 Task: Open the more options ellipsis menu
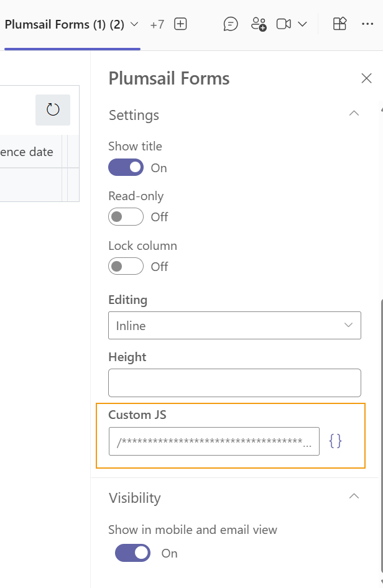(367, 24)
